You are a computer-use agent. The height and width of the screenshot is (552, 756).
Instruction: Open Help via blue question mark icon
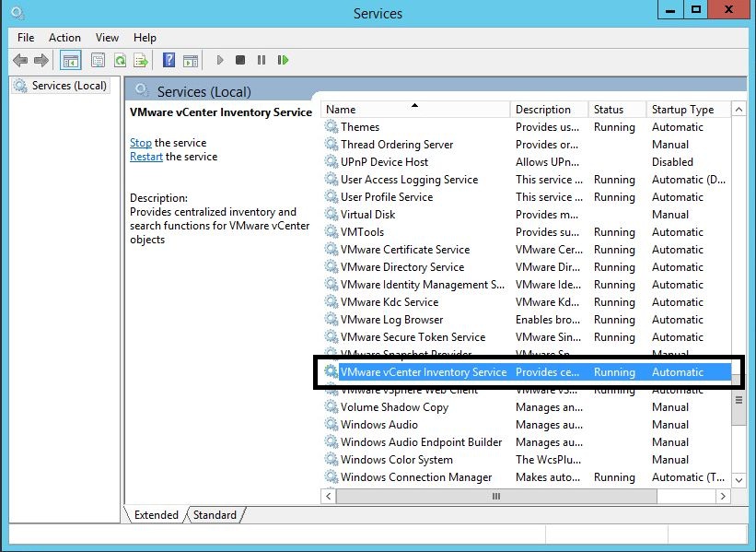point(169,61)
